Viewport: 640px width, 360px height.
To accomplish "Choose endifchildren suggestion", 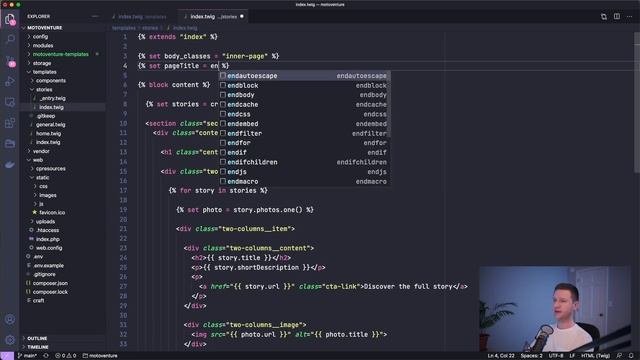I will (304, 162).
